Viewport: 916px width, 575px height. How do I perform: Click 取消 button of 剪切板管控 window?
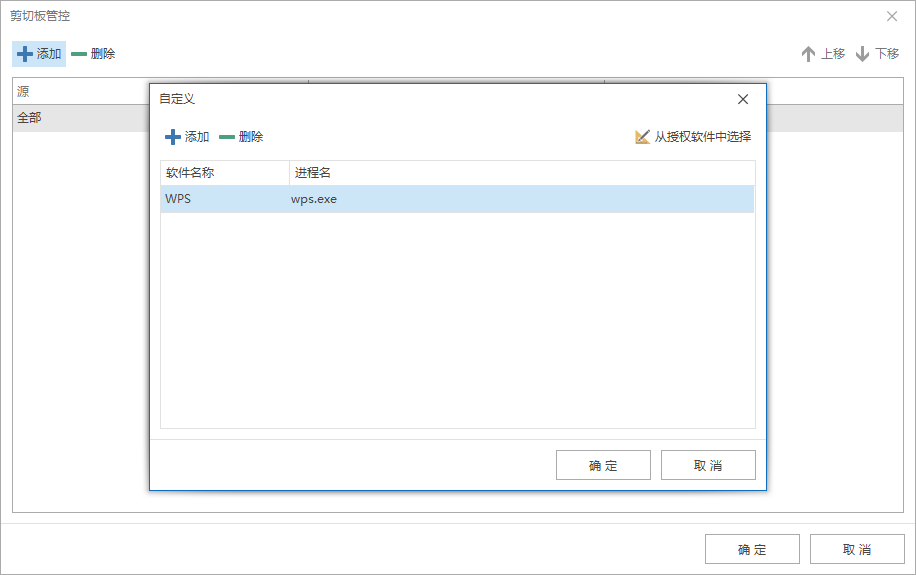pyautogui.click(x=857, y=549)
